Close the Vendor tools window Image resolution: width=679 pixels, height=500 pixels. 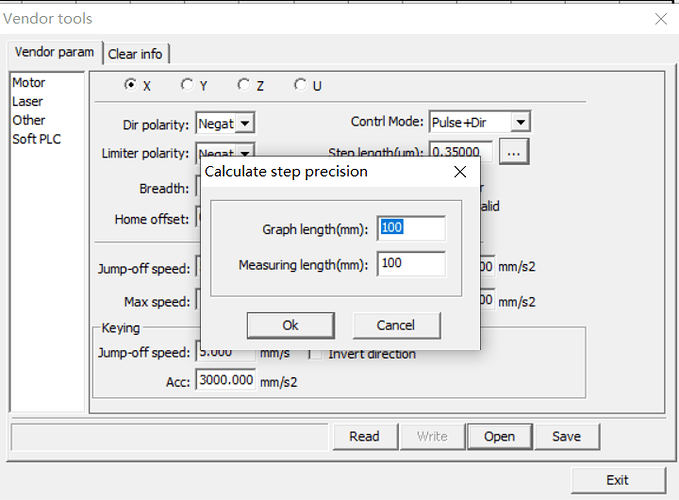(x=661, y=19)
